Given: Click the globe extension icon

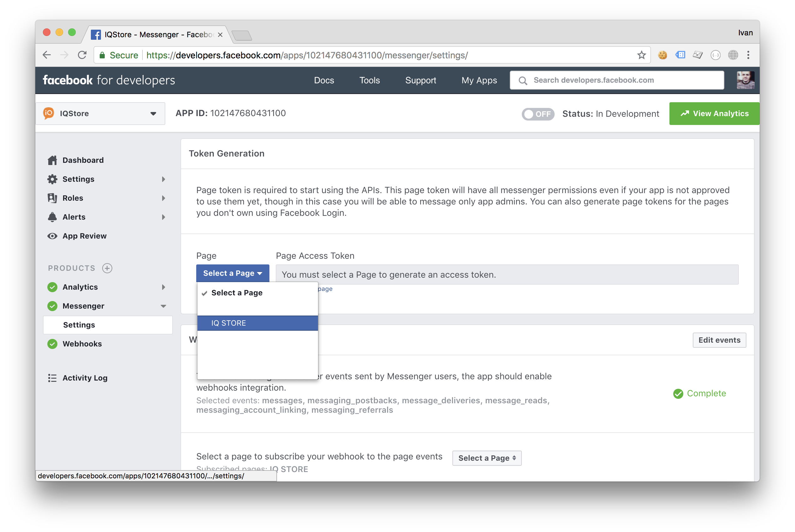Looking at the screenshot, I should (733, 55).
